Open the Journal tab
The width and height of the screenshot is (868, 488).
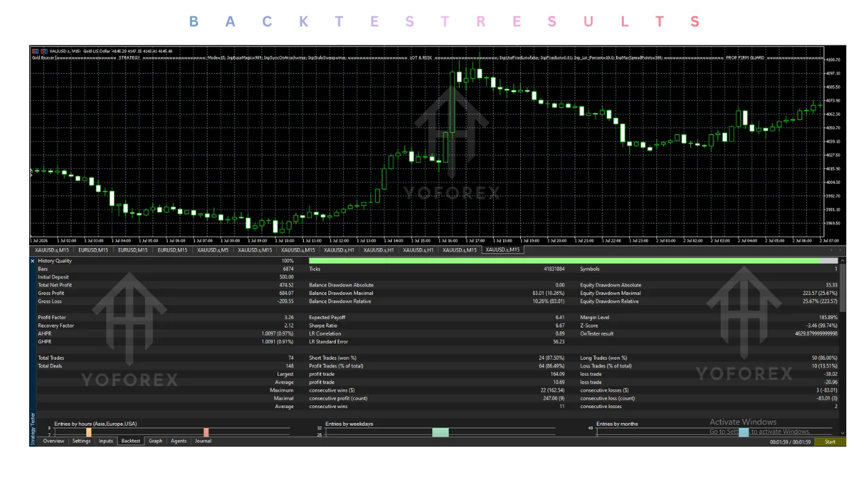(x=203, y=441)
